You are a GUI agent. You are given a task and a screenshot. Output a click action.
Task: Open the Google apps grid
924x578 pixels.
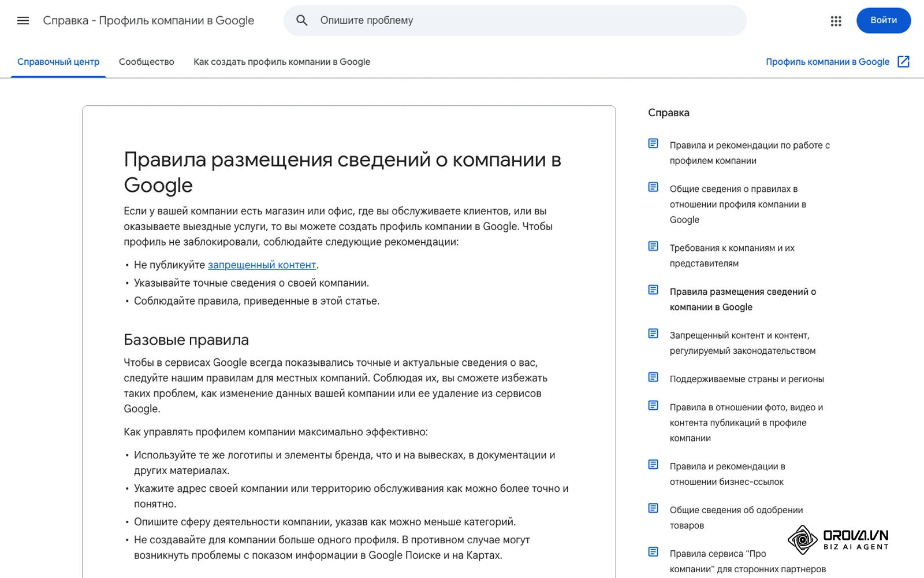coord(836,21)
